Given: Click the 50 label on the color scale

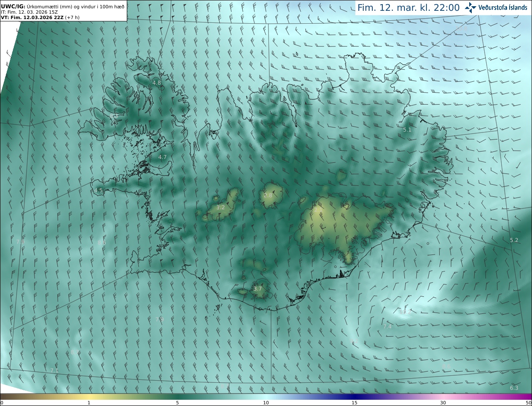Looking at the screenshot, I should [x=528, y=403].
